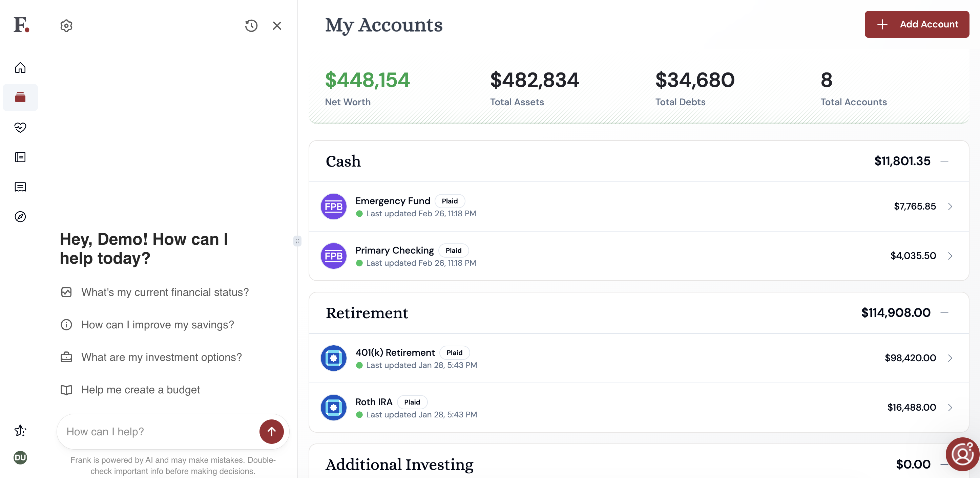This screenshot has height=478, width=980.
Task: Click the support help bubble icon
Action: click(962, 454)
